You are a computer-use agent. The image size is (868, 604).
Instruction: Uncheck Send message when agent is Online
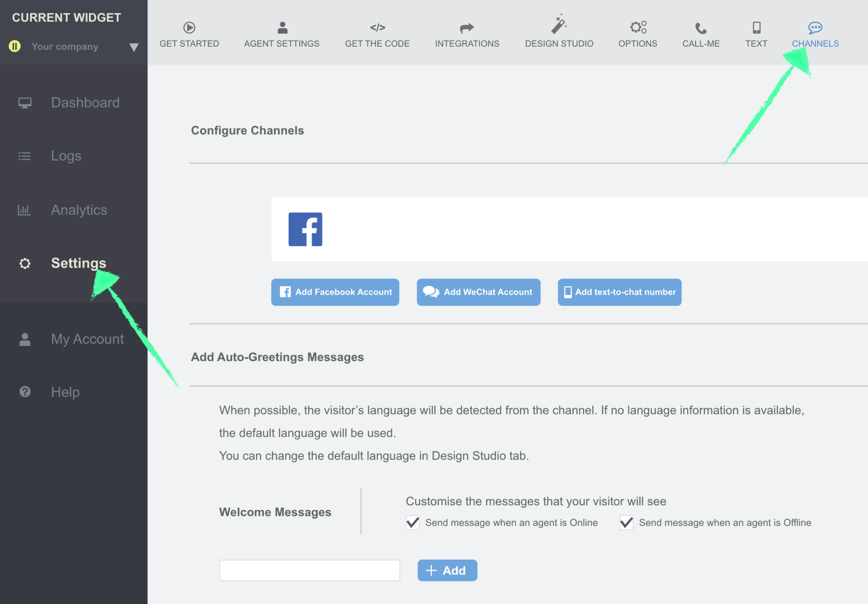412,523
